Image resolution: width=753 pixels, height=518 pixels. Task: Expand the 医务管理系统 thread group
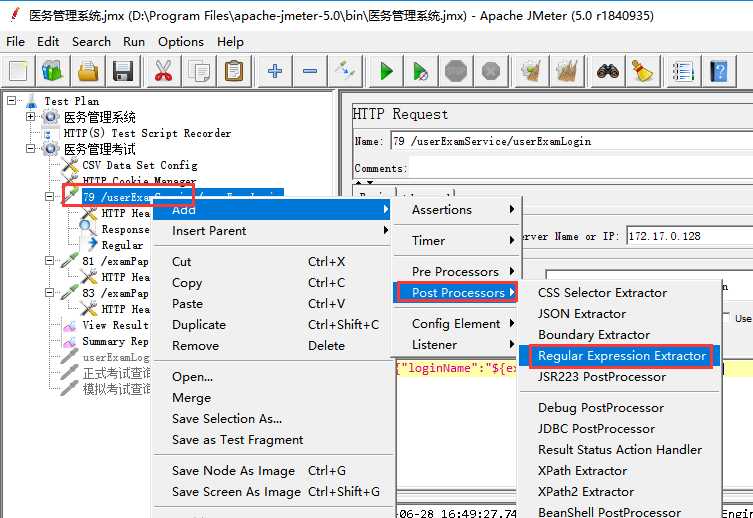pyautogui.click(x=30, y=116)
